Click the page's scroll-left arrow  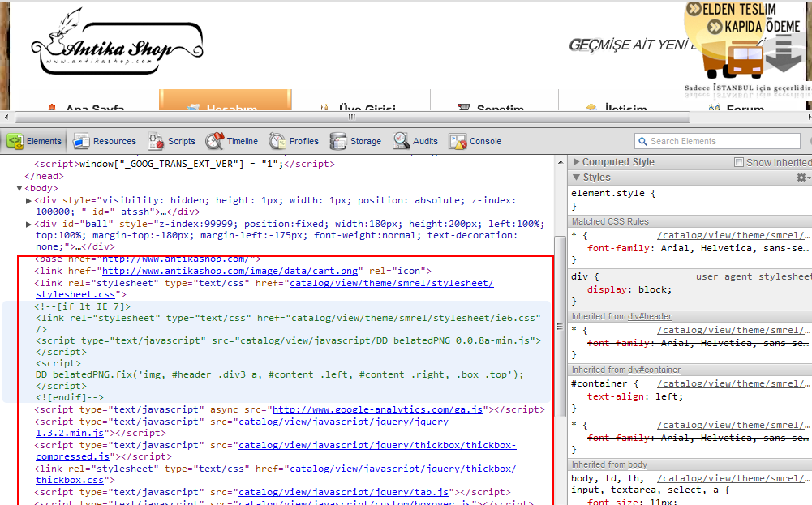(6, 118)
